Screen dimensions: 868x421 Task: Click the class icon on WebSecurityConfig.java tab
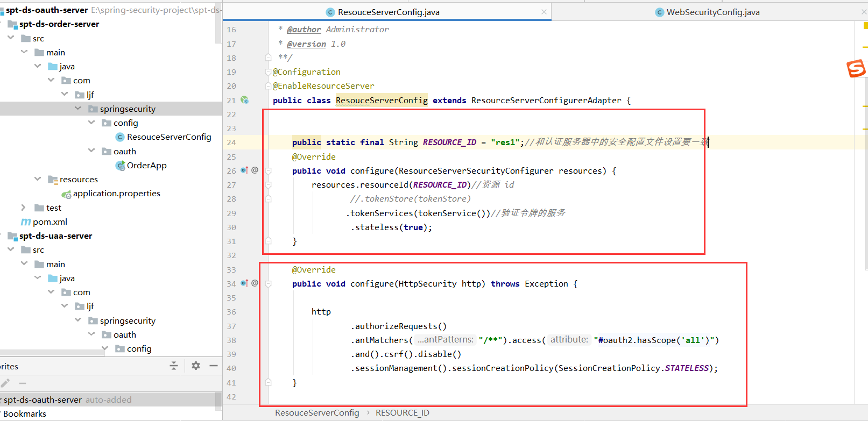(x=659, y=12)
